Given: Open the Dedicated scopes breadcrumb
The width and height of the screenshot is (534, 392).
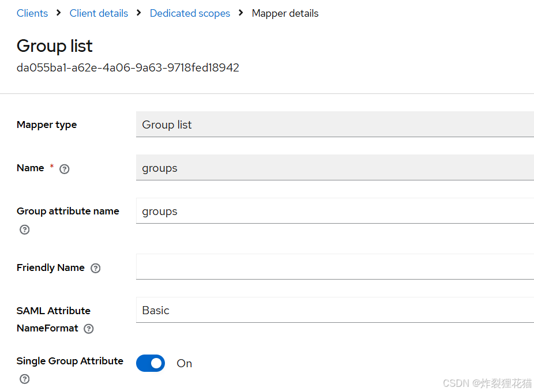Looking at the screenshot, I should tap(190, 13).
